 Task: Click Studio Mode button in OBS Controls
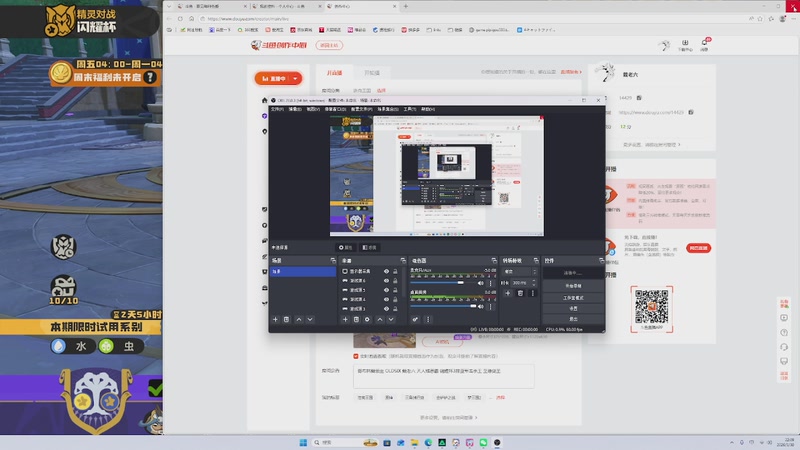(573, 297)
